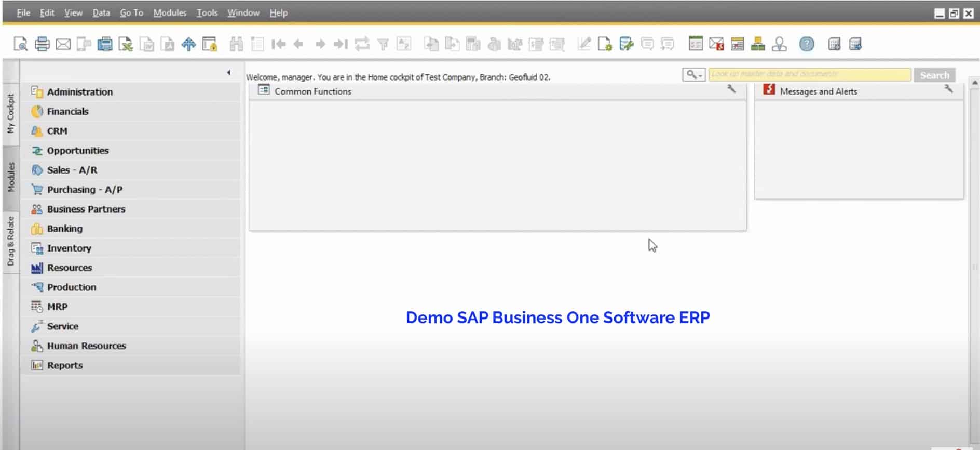This screenshot has width=980, height=450.
Task: Switch to the Drag & Relate side tab
Action: coord(10,241)
